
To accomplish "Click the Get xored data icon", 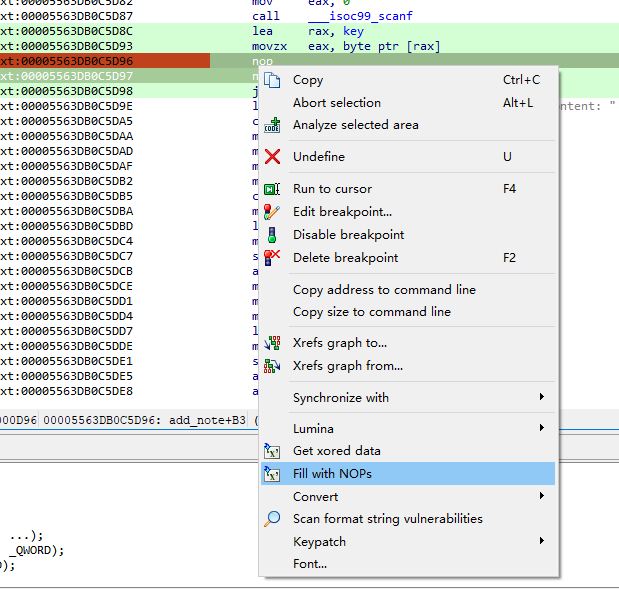I will click(272, 451).
